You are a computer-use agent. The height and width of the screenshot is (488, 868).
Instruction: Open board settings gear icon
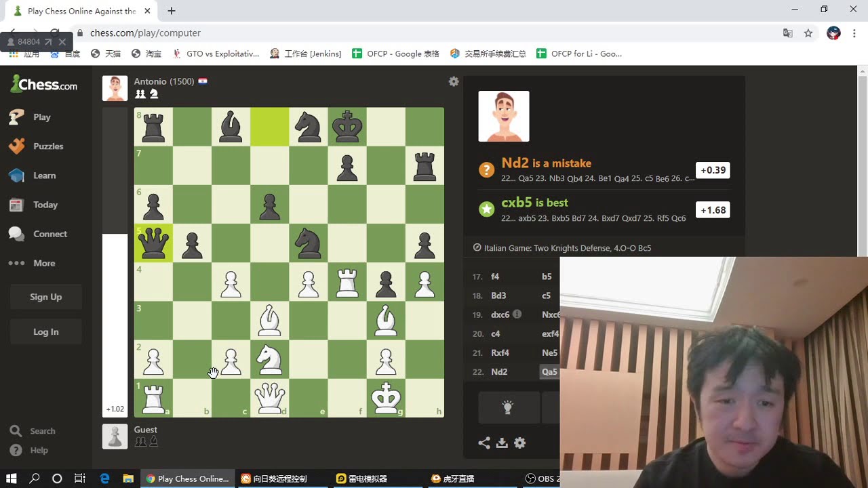coord(454,81)
